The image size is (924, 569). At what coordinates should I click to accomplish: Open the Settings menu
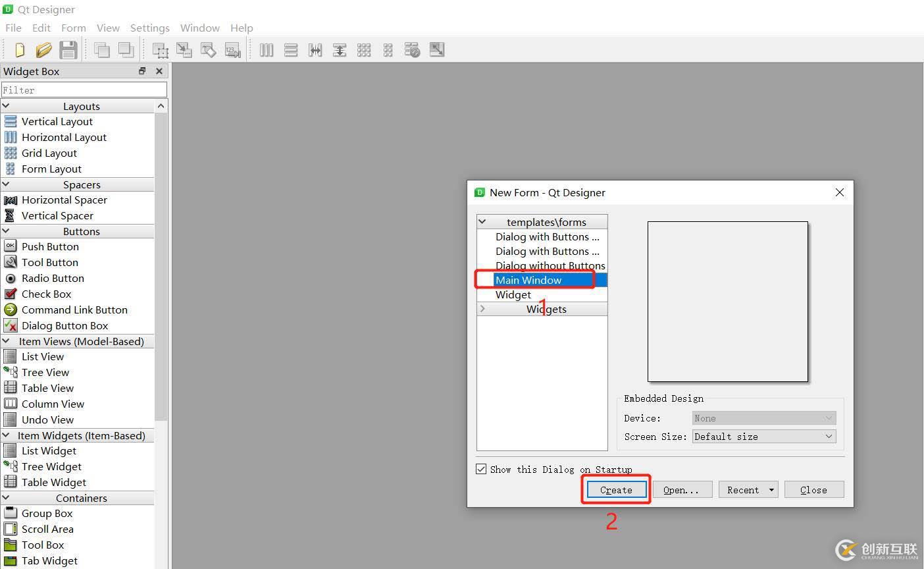tap(150, 28)
